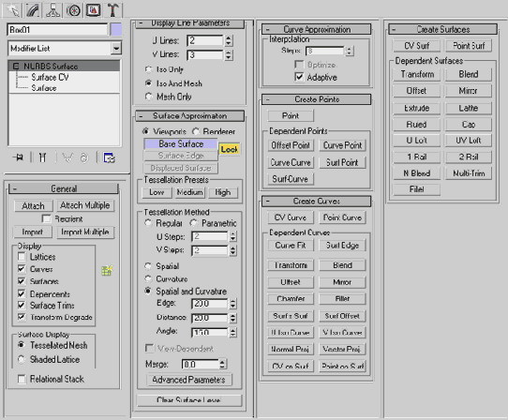Choose the Renderer approximation option
This screenshot has height=420, width=508.
point(195,131)
